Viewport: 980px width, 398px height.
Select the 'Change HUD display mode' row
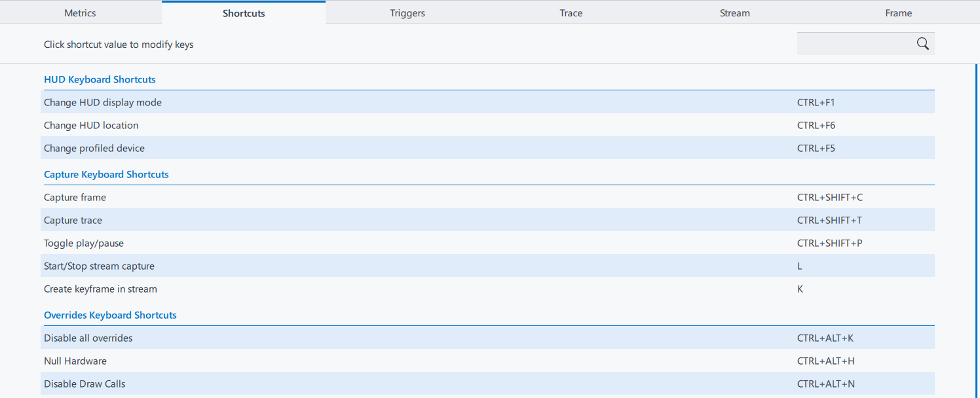(x=487, y=102)
